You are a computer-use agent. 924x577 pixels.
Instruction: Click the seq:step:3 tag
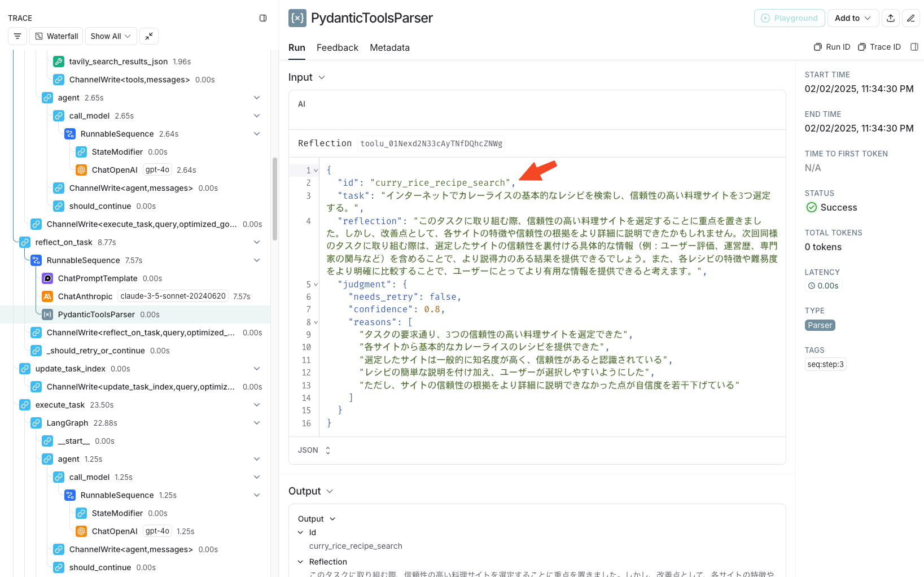coord(826,364)
